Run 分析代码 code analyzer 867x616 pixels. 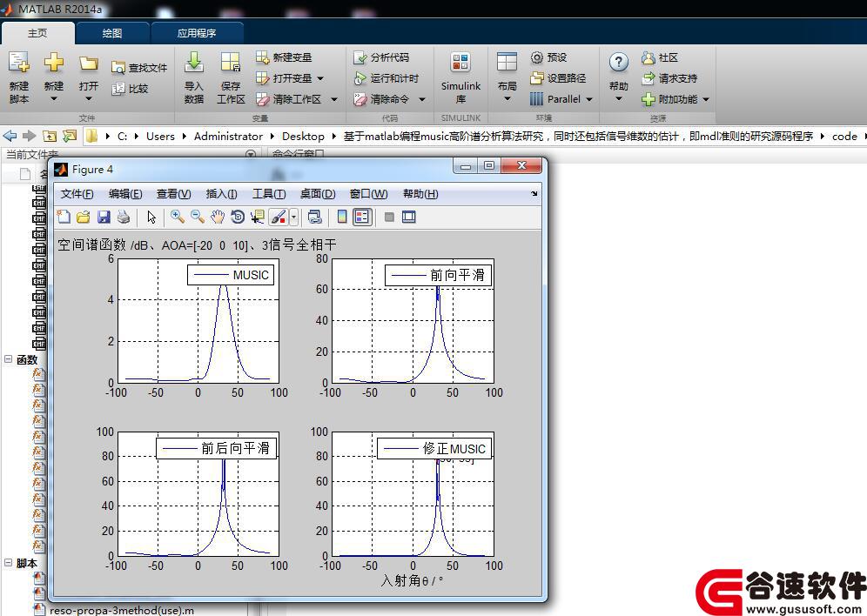pos(381,57)
